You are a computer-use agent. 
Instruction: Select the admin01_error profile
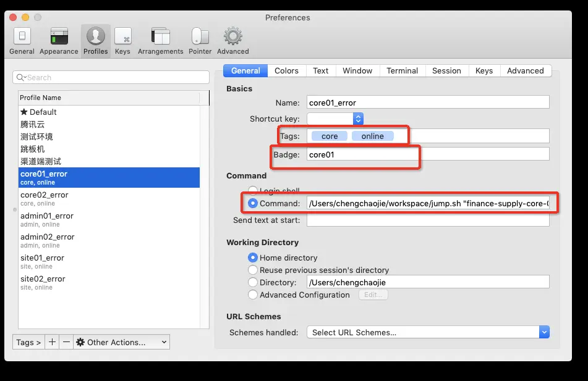pyautogui.click(x=109, y=220)
